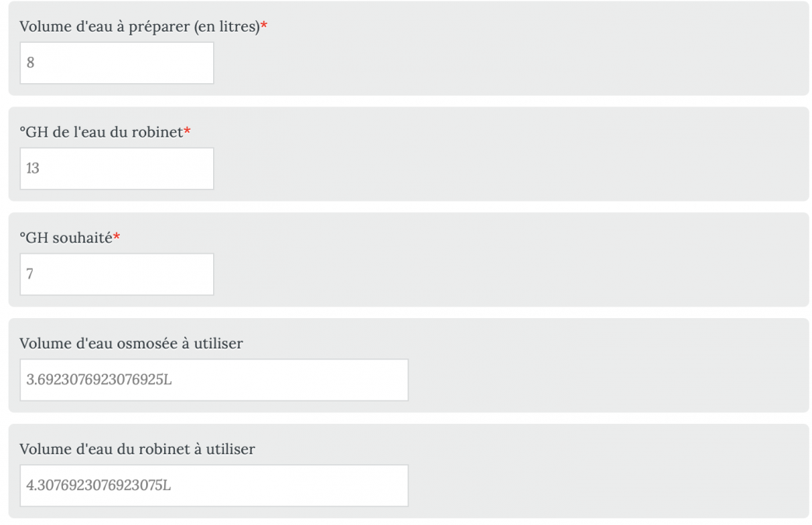Viewport: 812px width, 525px height.
Task: Click the osmosis water volume result field
Action: click(x=214, y=380)
